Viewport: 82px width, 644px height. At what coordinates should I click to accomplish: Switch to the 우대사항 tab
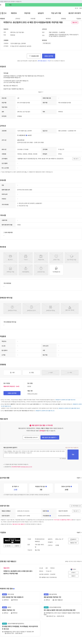[33, 18]
